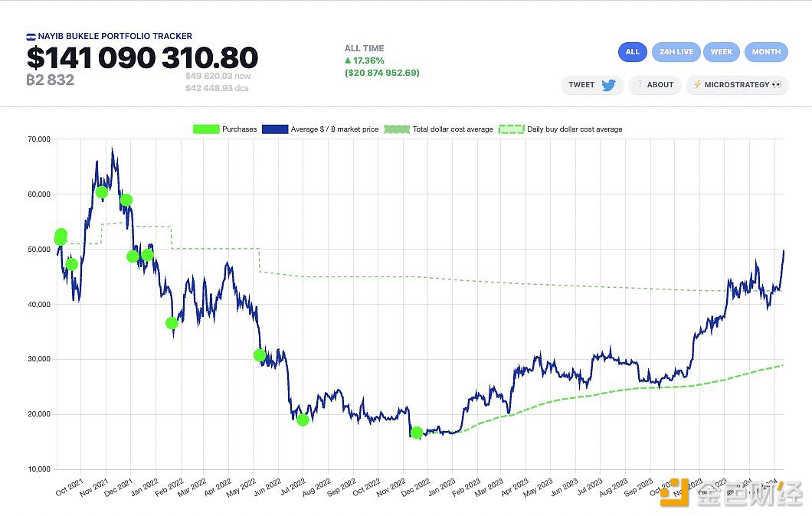Click the green up-arrow gain indicator
Viewport: 812px width, 516px height.
(348, 60)
